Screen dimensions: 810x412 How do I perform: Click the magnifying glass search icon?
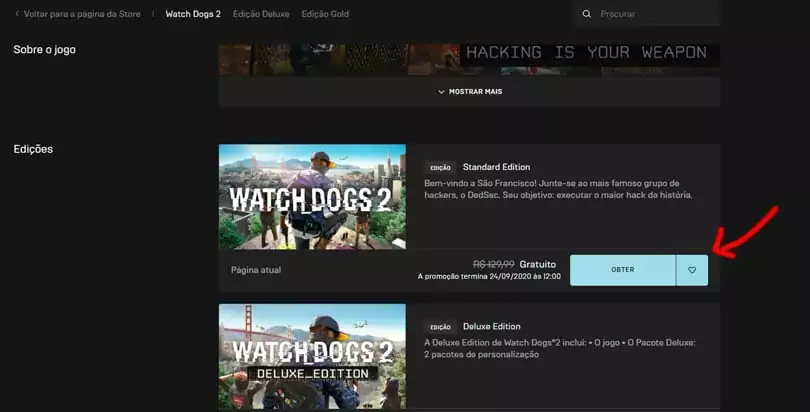point(587,14)
